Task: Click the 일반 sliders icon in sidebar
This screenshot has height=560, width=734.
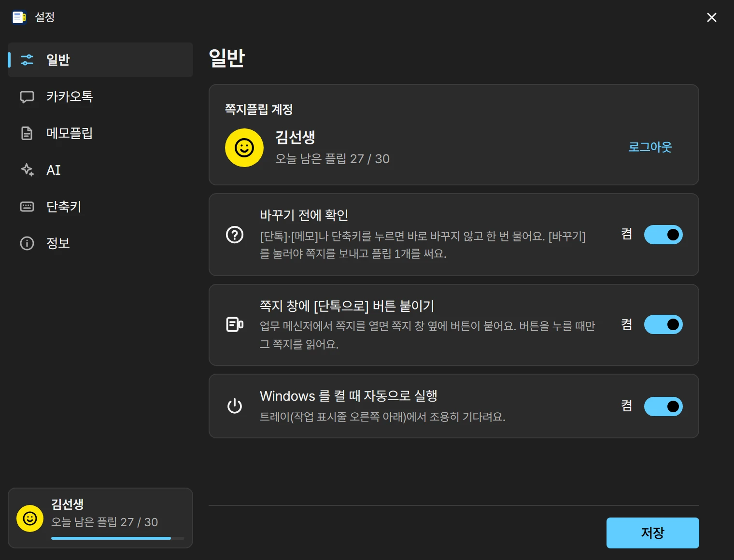Action: click(27, 60)
